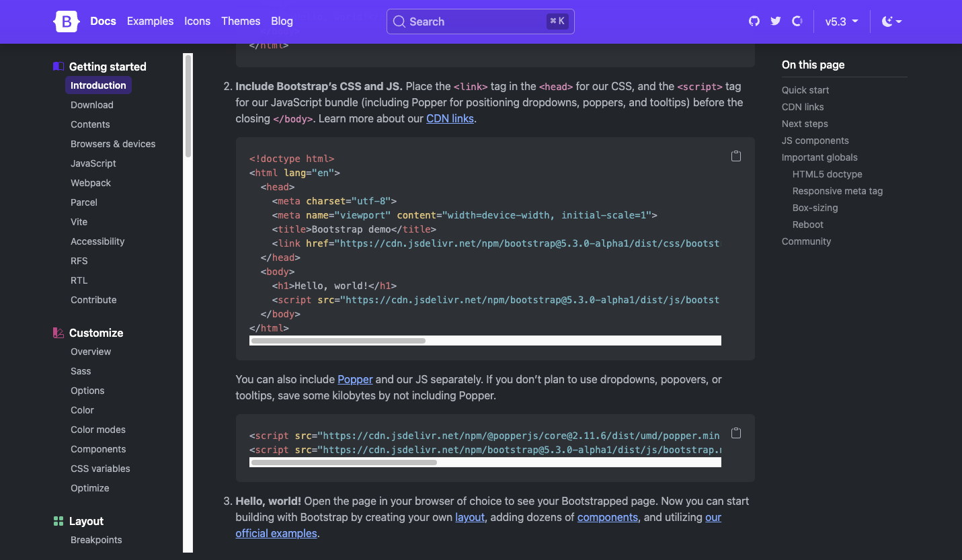Toggle the color mode theme dropdown
This screenshot has height=560, width=962.
[891, 22]
